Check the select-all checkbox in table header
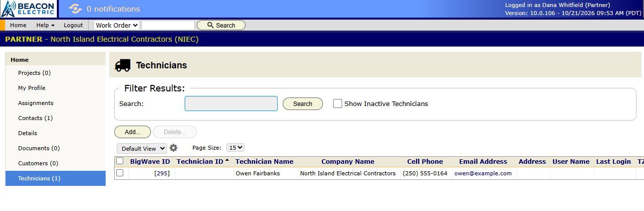The height and width of the screenshot is (211, 644). (x=120, y=161)
